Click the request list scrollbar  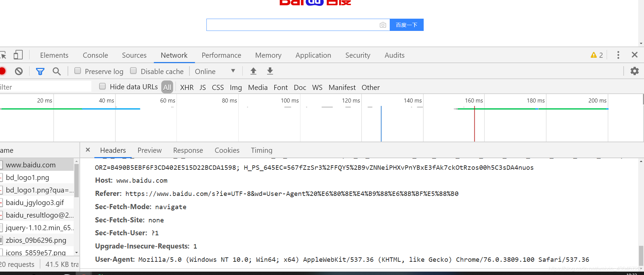pyautogui.click(x=76, y=180)
